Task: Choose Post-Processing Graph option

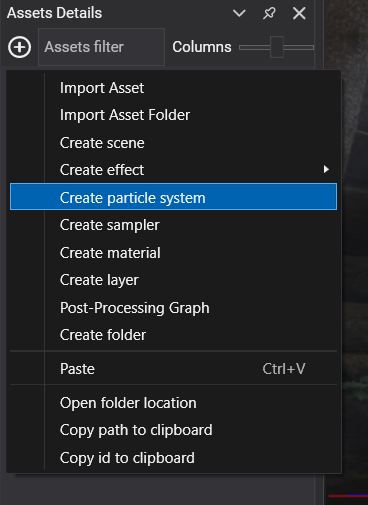Action: [x=173, y=308]
